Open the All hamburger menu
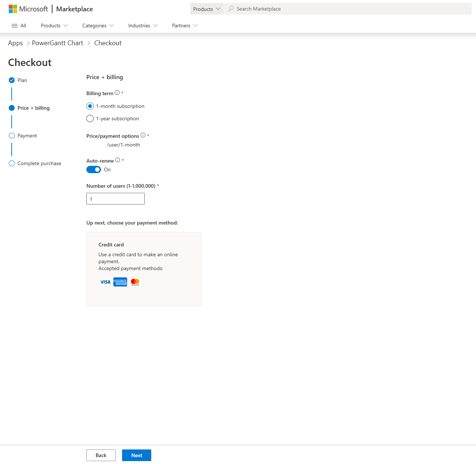476x464 pixels. tap(19, 26)
